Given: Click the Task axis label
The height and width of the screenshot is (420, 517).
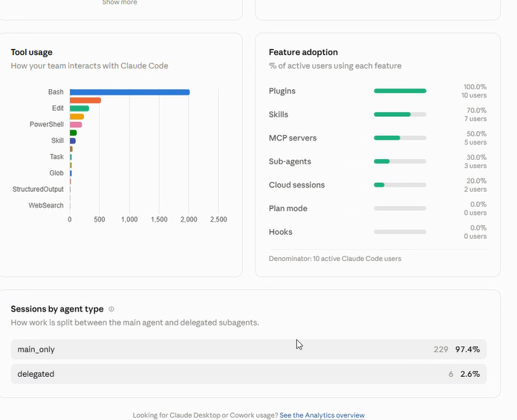Looking at the screenshot, I should [56, 157].
